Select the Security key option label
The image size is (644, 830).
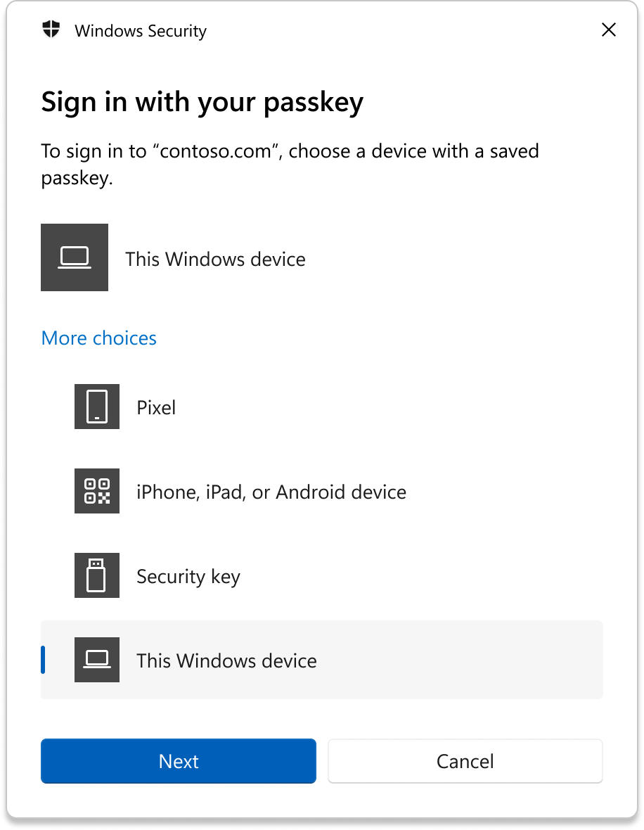(x=188, y=577)
